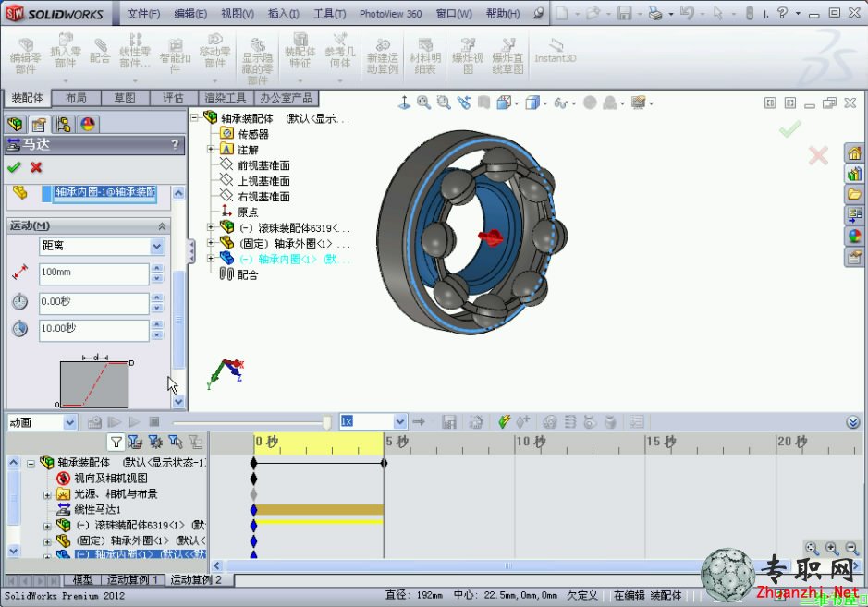Select 视向及相机视图 in motion tree

tap(111, 478)
